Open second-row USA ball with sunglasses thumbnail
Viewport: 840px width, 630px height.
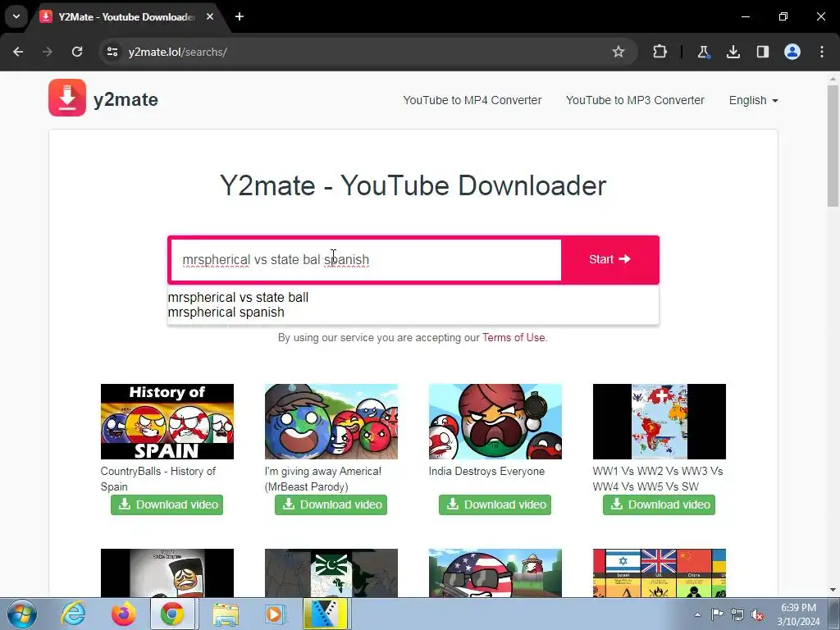495,573
